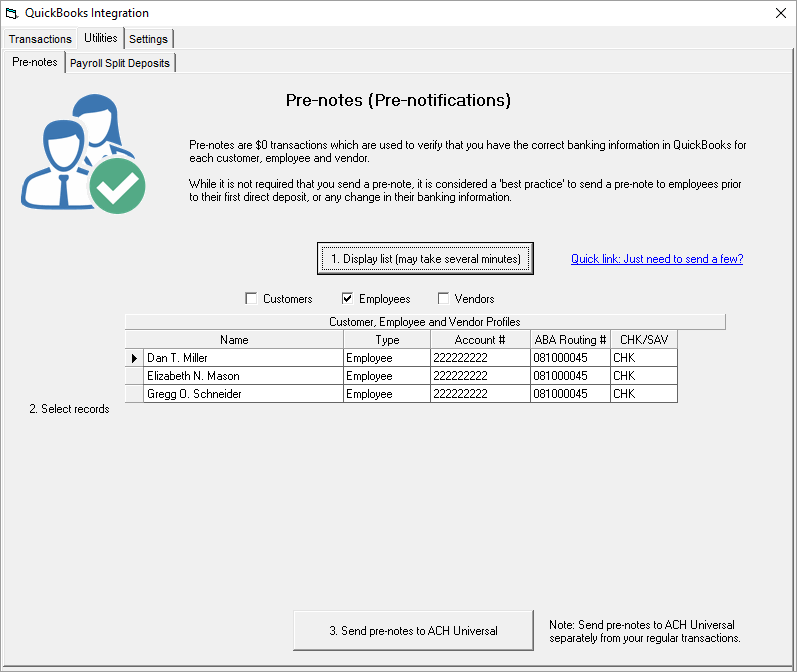Tick the Vendors checkbox

click(x=443, y=299)
